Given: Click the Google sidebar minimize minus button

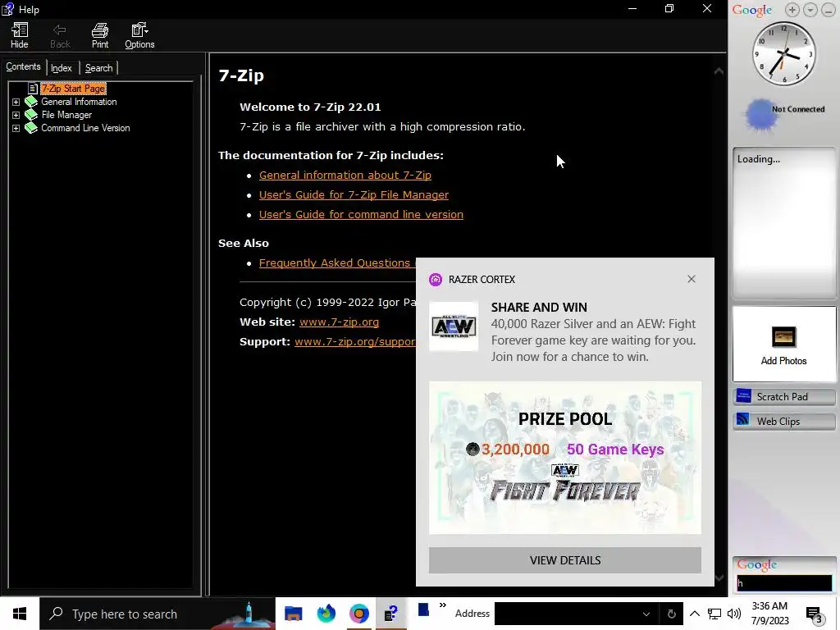Looking at the screenshot, I should pos(828,10).
